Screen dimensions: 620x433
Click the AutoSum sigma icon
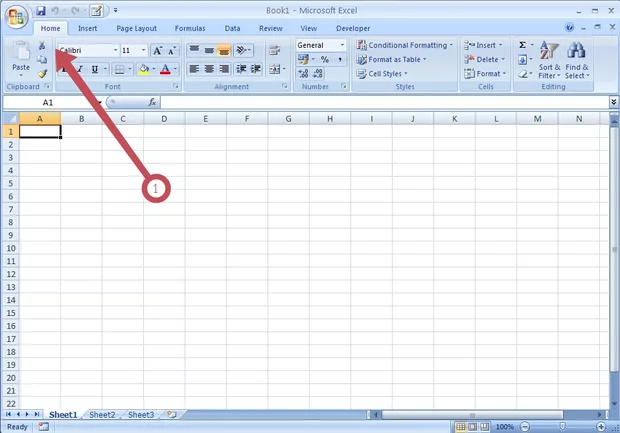coord(522,45)
